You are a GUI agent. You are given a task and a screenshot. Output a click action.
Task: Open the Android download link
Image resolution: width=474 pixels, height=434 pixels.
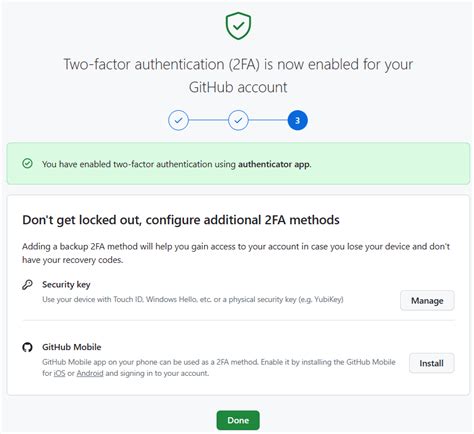(x=90, y=373)
